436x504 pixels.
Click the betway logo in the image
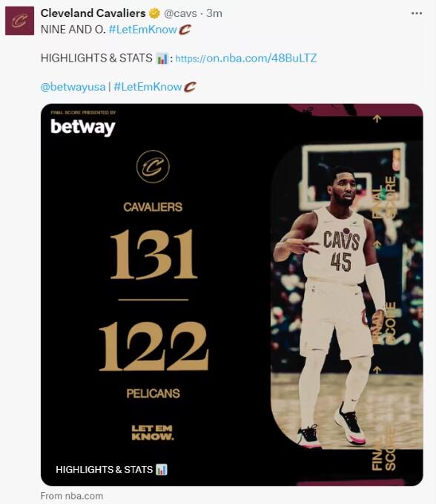tap(83, 127)
